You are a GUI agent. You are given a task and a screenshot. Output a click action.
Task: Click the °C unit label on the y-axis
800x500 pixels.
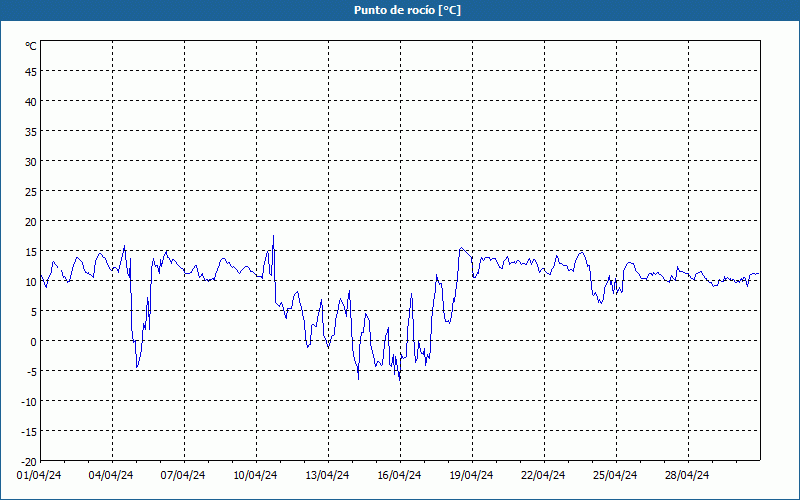[x=31, y=46]
